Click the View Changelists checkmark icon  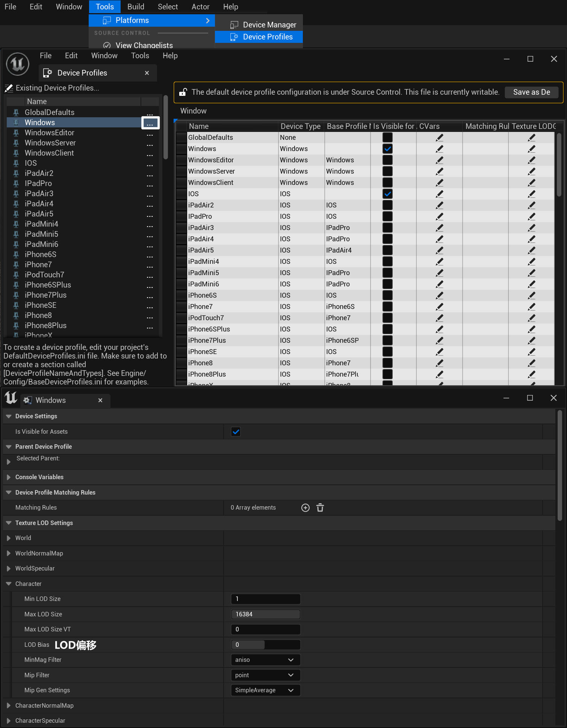pos(107,45)
